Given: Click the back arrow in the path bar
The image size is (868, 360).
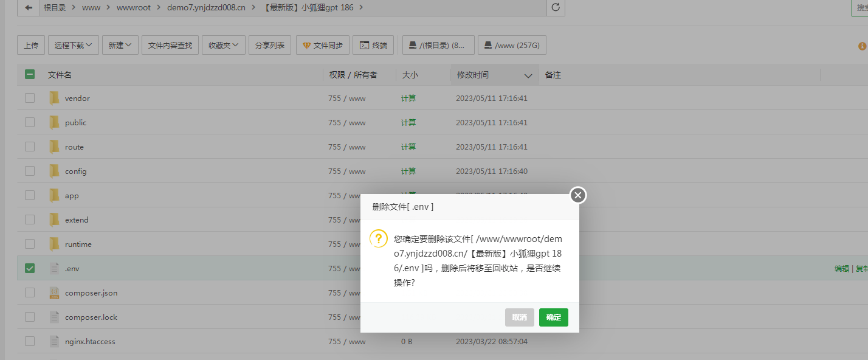Looking at the screenshot, I should tap(28, 8).
